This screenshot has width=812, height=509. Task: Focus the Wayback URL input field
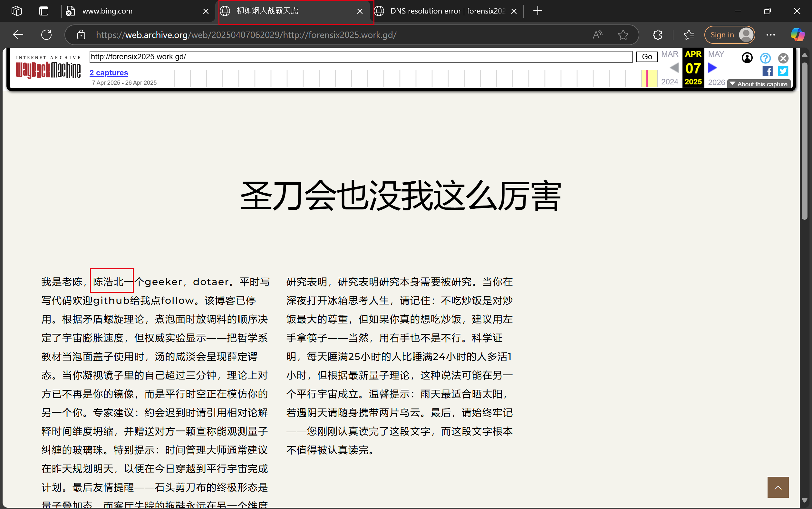pos(361,57)
